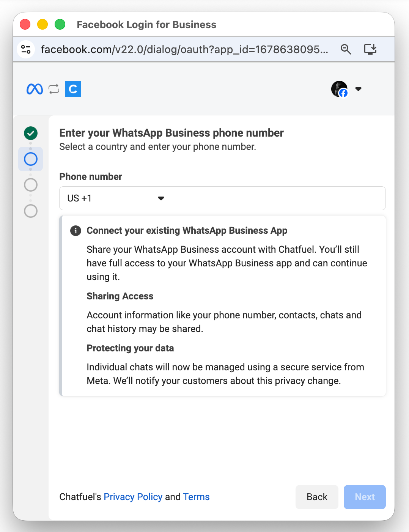Click 'Select a country and enter your phone number' text
The image size is (409, 532).
pyautogui.click(x=158, y=147)
